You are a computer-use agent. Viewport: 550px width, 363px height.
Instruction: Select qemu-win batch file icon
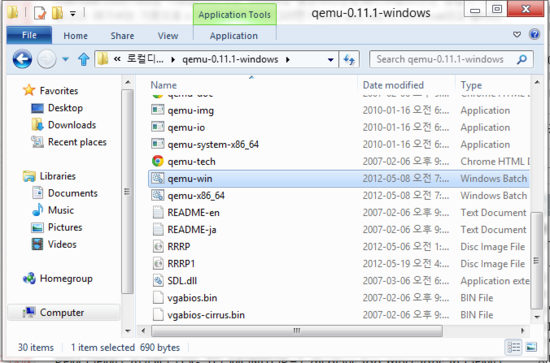point(158,178)
